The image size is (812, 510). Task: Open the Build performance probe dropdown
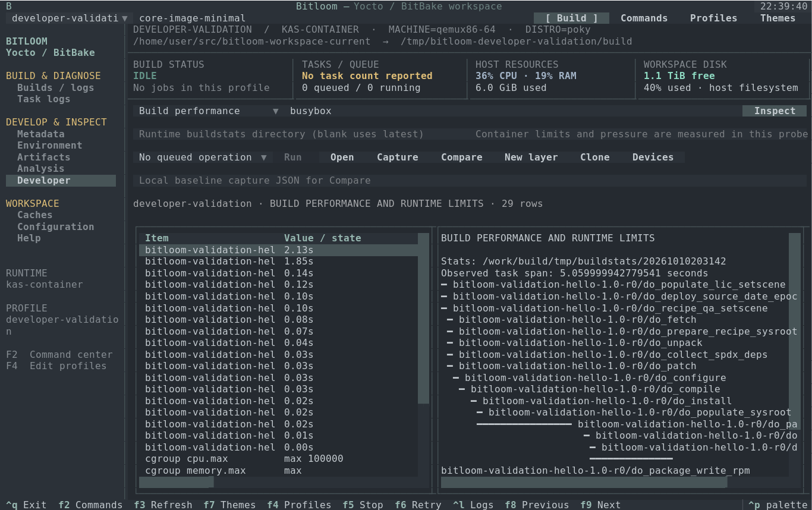209,111
